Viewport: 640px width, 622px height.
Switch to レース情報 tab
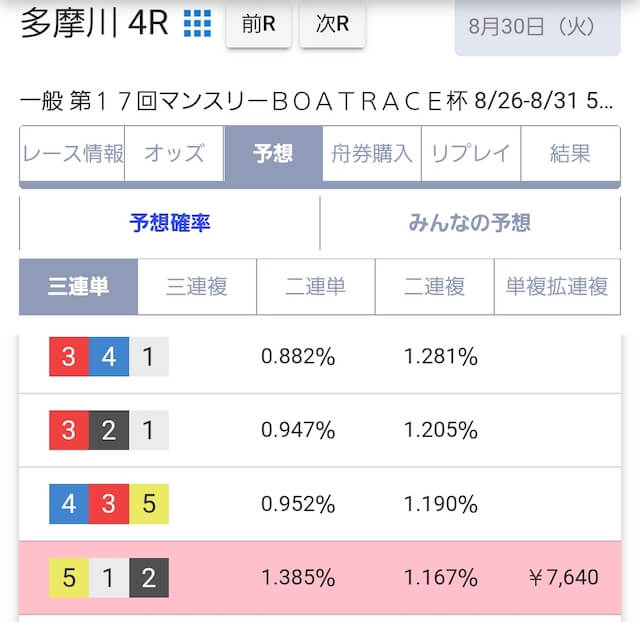[x=72, y=153]
